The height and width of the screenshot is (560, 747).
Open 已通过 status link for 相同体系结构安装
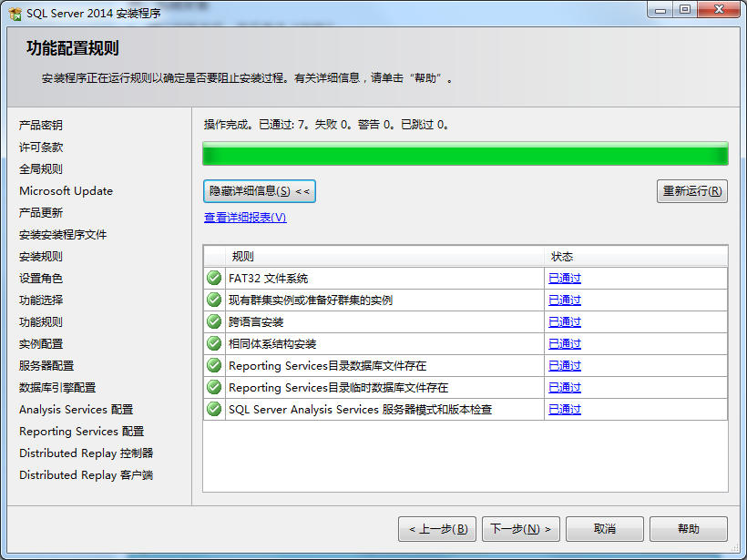[x=565, y=344]
